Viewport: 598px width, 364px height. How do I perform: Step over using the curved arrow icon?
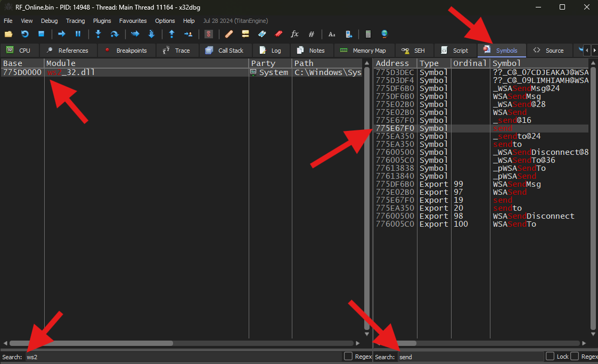pos(114,34)
